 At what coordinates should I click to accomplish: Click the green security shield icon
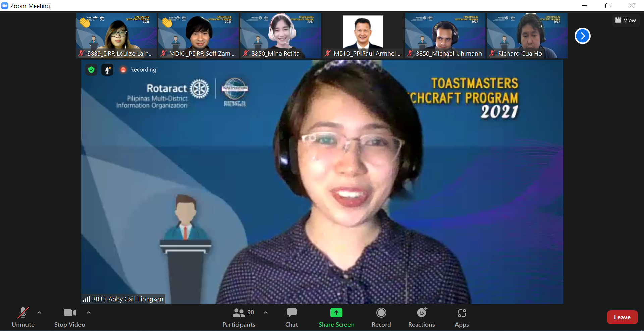(91, 69)
